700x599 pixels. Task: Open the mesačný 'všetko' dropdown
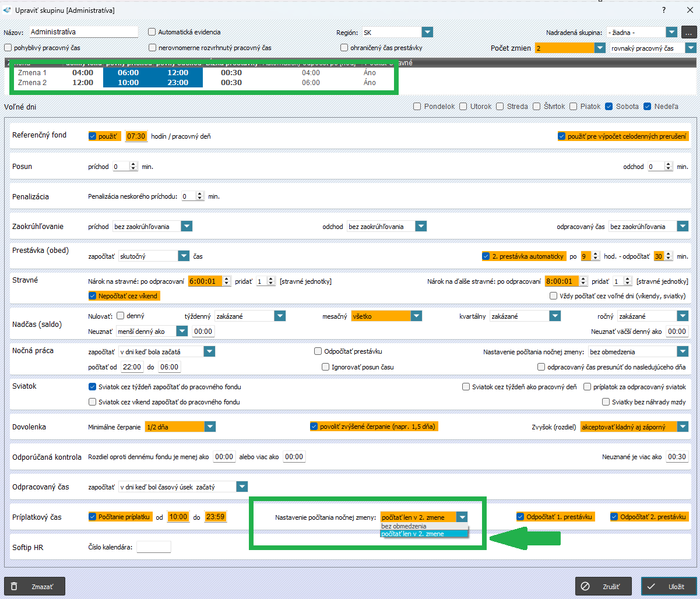[x=416, y=316]
